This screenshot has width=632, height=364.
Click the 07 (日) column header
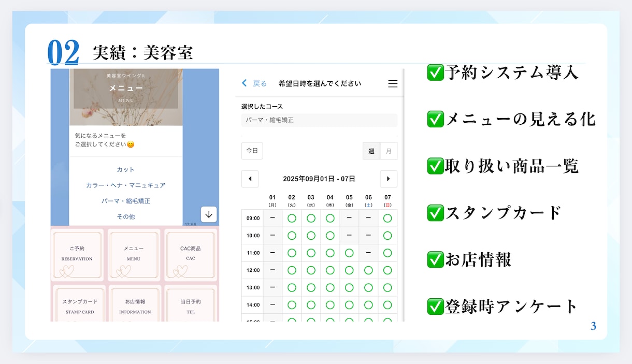pos(387,200)
